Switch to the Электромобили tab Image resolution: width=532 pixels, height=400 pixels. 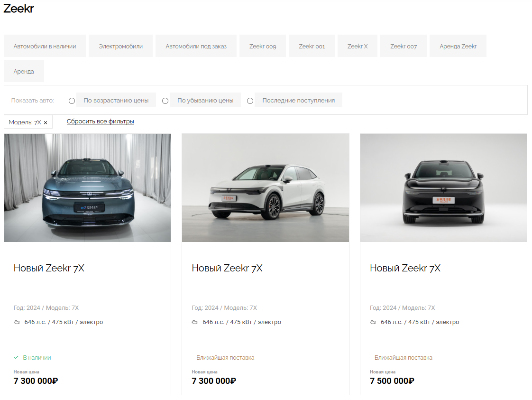(x=121, y=46)
